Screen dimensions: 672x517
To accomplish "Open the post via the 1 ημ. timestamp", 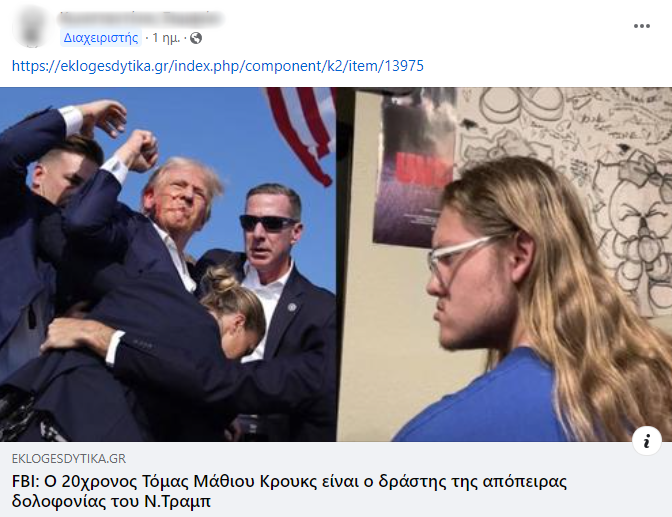I will 166,38.
